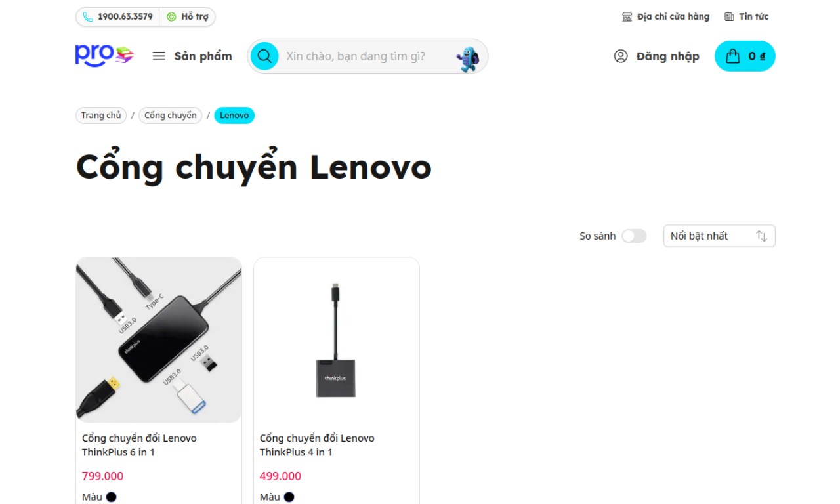Click the magnifier search icon

click(264, 56)
